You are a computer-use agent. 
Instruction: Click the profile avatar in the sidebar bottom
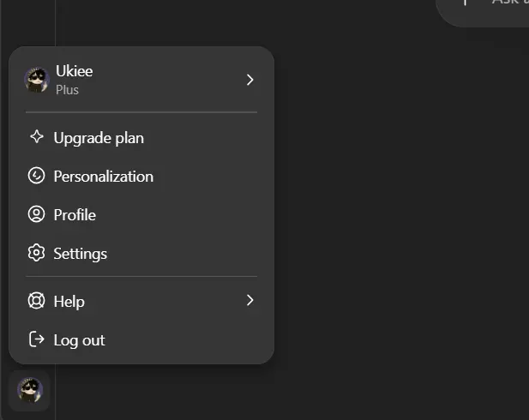point(30,390)
